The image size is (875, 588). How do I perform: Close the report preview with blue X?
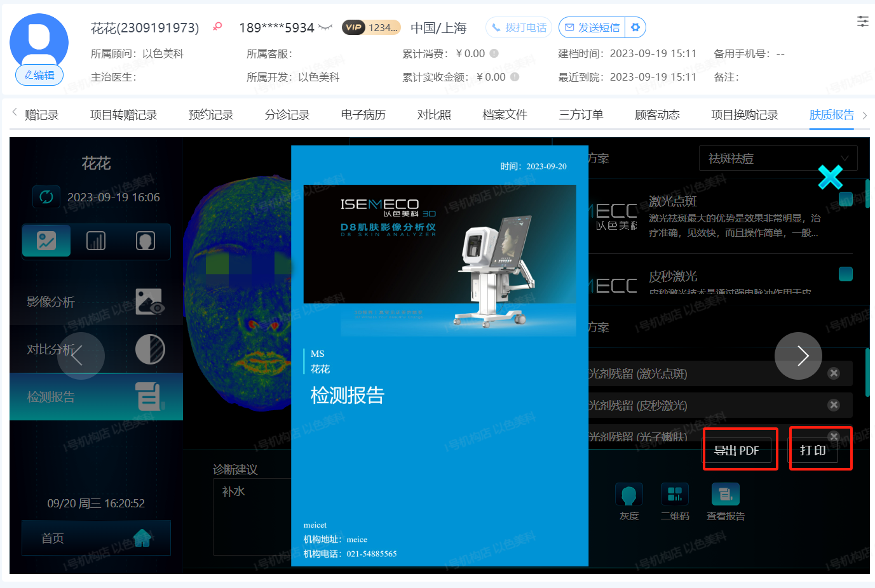[x=830, y=177]
